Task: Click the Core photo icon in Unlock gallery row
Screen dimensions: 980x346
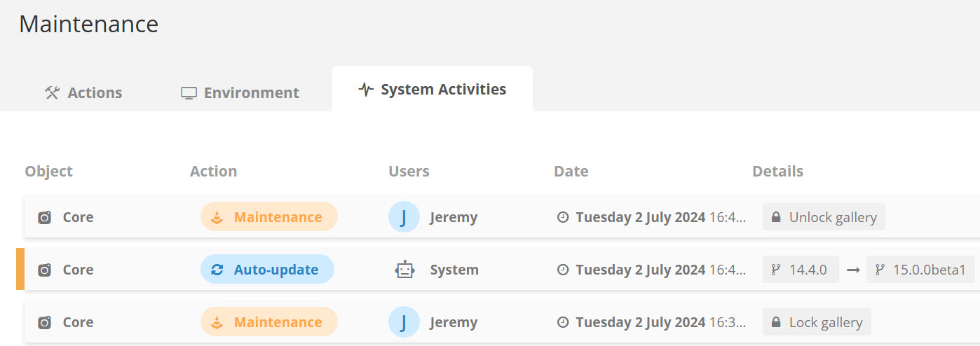Action: [x=44, y=217]
